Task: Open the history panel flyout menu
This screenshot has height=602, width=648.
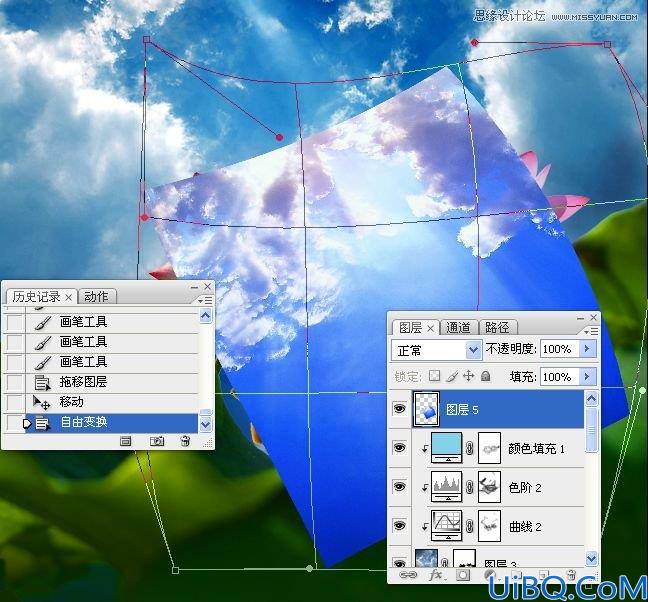Action: pos(205,300)
